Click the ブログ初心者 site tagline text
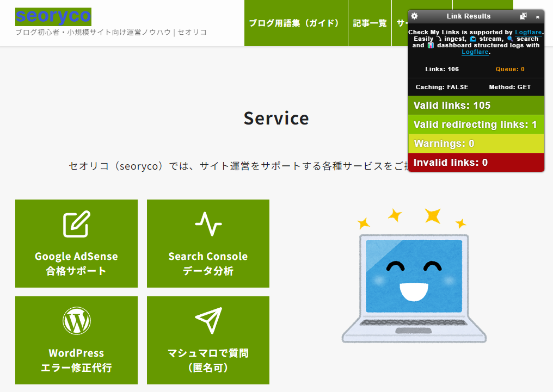The width and height of the screenshot is (553, 392). click(x=111, y=33)
